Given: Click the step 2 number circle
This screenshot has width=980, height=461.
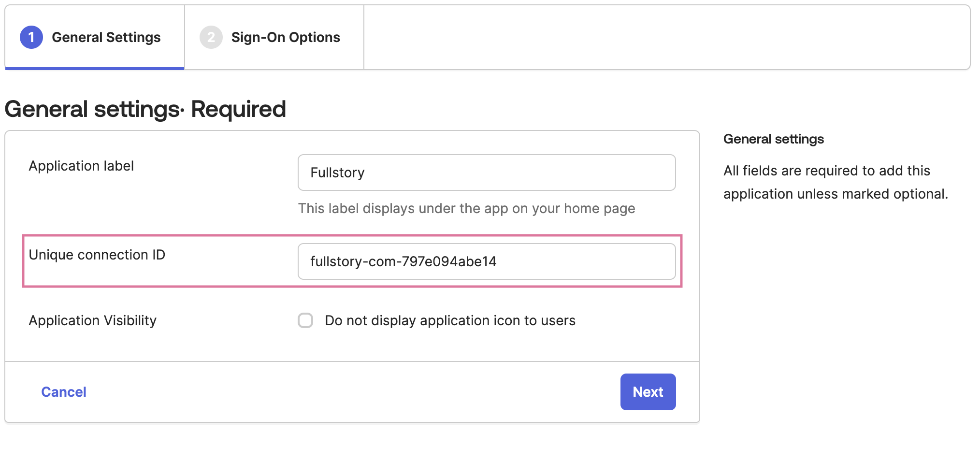Looking at the screenshot, I should (x=211, y=37).
